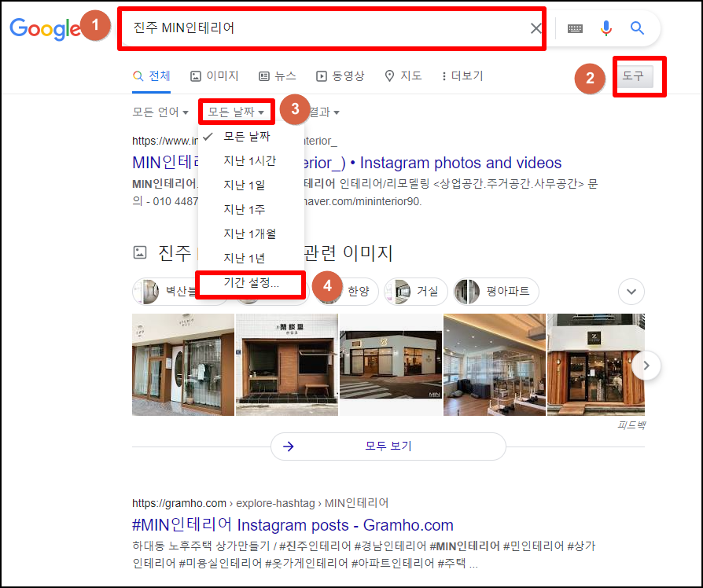Switch to the 뉴스 tab
The image size is (703, 588).
pyautogui.click(x=278, y=76)
